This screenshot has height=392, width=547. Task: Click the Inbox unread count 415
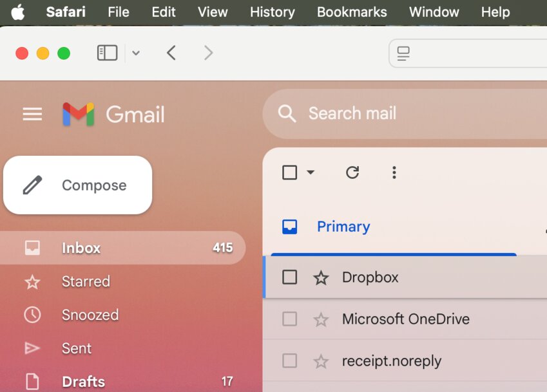[x=222, y=248]
